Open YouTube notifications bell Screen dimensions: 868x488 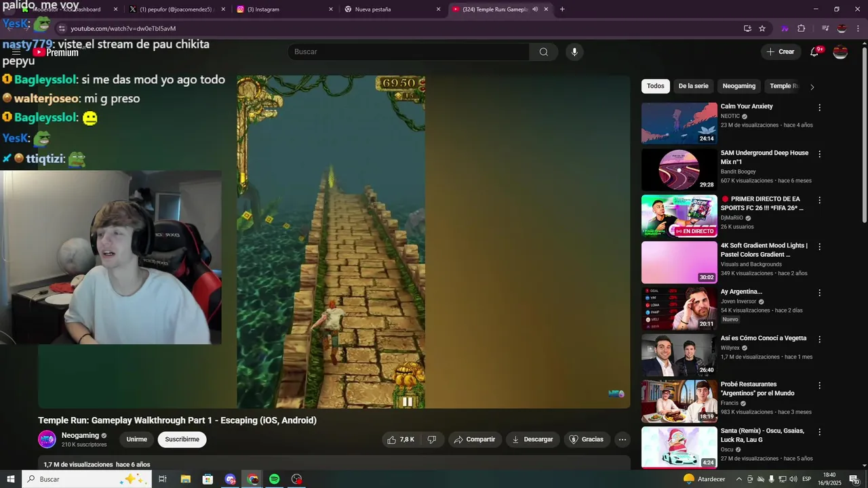(x=815, y=52)
